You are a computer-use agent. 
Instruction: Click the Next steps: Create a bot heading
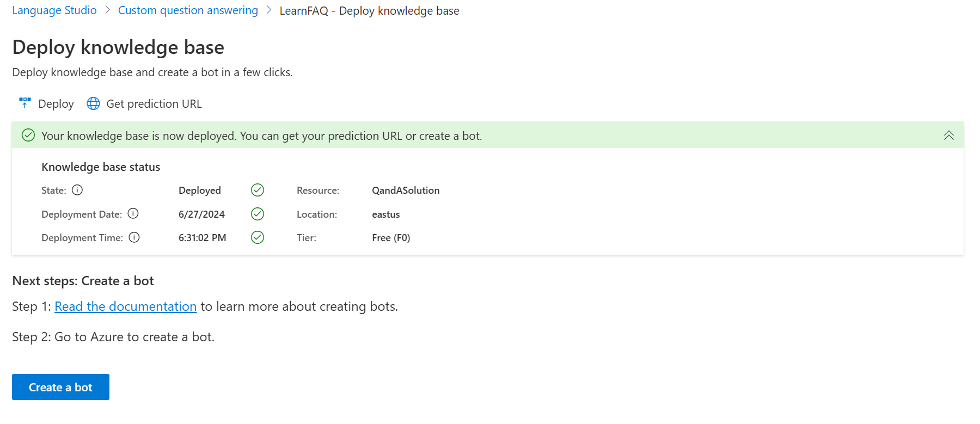(83, 281)
